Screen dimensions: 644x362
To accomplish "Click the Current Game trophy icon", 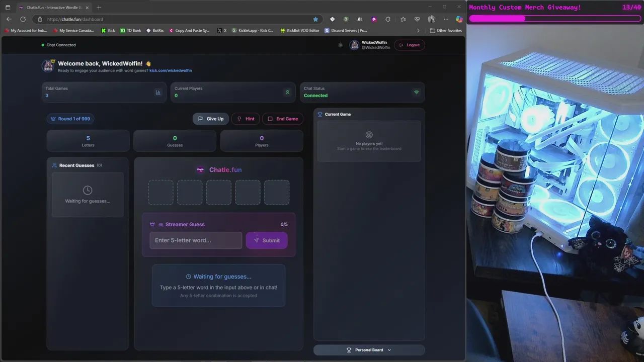I will pyautogui.click(x=320, y=114).
